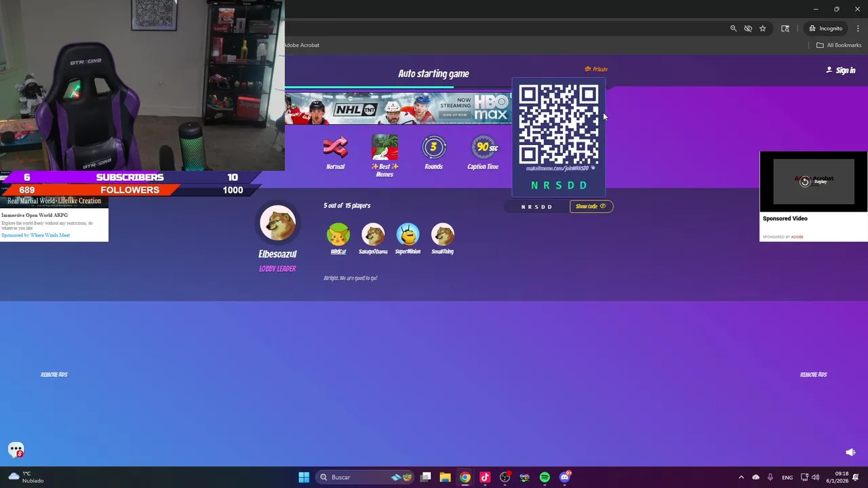
Task: Click the Incognito profile chip
Action: 826,28
